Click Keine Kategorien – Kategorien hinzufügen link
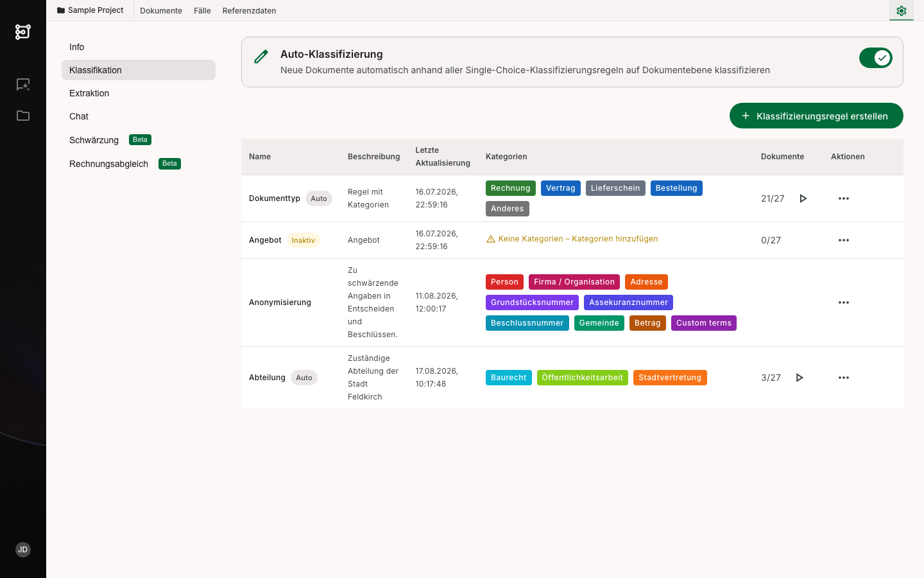Image resolution: width=924 pixels, height=578 pixels. [578, 239]
